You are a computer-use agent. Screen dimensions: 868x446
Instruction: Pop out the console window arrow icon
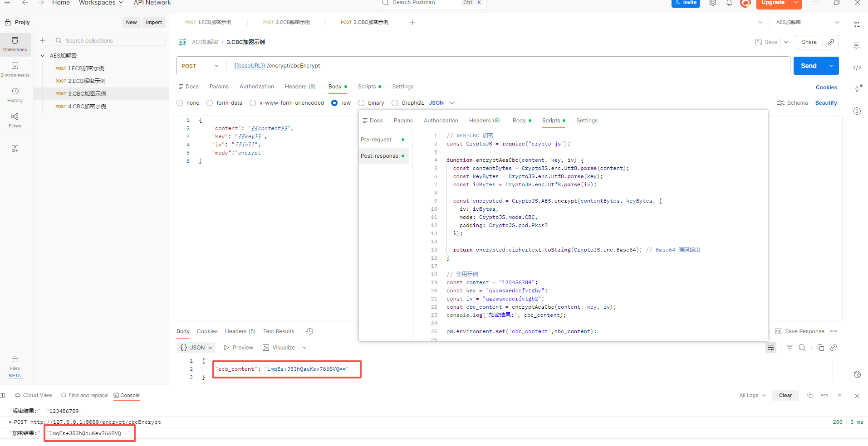pos(839,395)
